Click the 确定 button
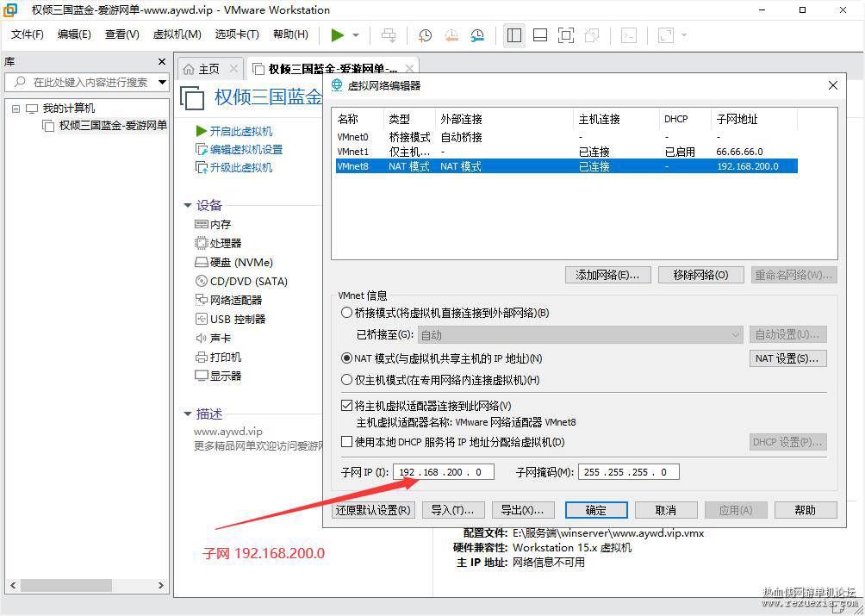This screenshot has height=616, width=865. click(596, 510)
